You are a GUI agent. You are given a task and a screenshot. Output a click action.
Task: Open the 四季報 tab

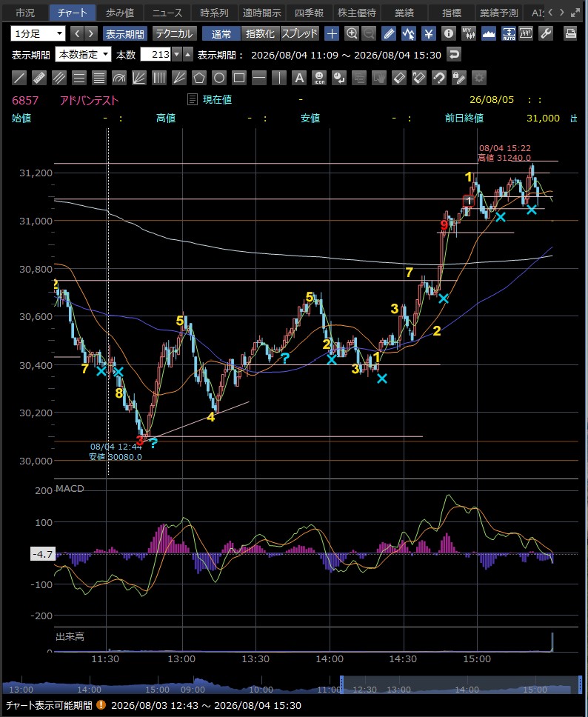310,13
